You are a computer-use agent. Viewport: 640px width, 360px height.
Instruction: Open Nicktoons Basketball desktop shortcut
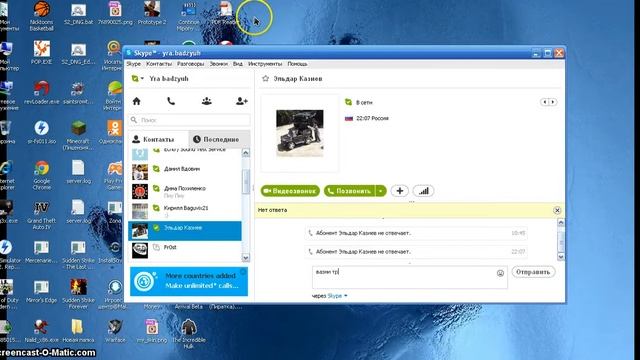pos(42,16)
